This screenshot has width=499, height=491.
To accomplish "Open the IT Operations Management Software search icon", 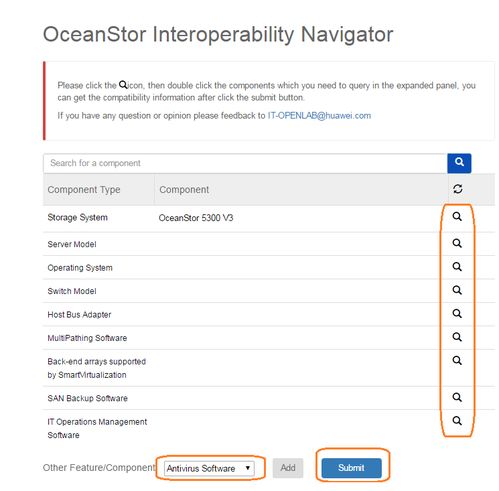I will tap(457, 421).
